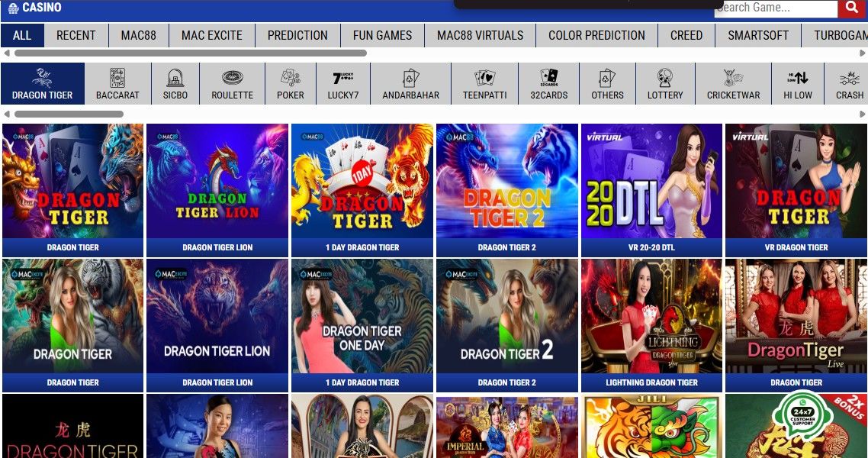Select the Baccarat category icon
The image size is (868, 458).
click(117, 84)
